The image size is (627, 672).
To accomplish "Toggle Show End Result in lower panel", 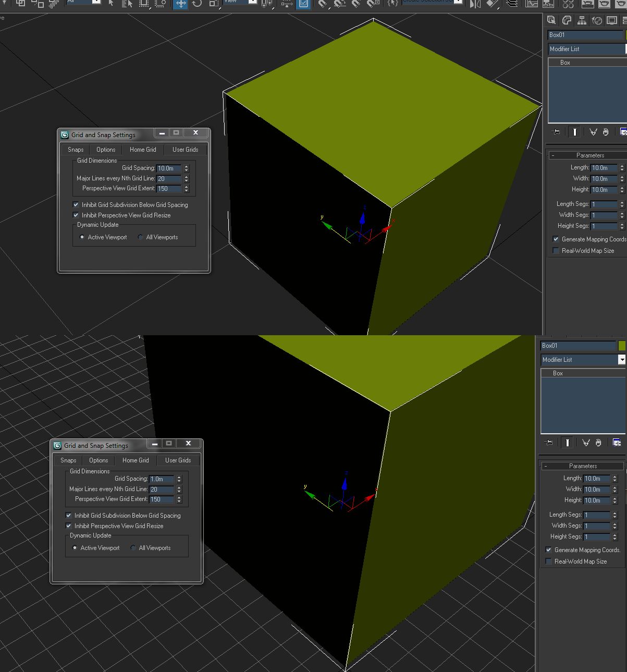I will [568, 443].
